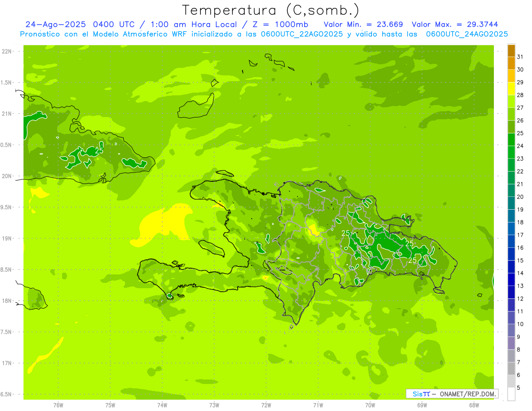532x411 pixels.
Task: Click 'Valor Min. = 23.669' text
Action: (x=364, y=24)
